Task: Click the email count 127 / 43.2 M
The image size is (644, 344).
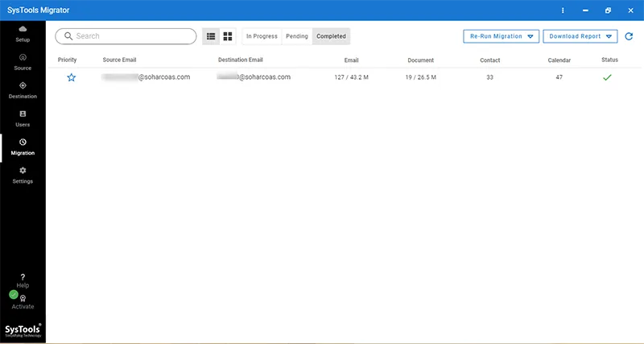Action: pos(351,77)
